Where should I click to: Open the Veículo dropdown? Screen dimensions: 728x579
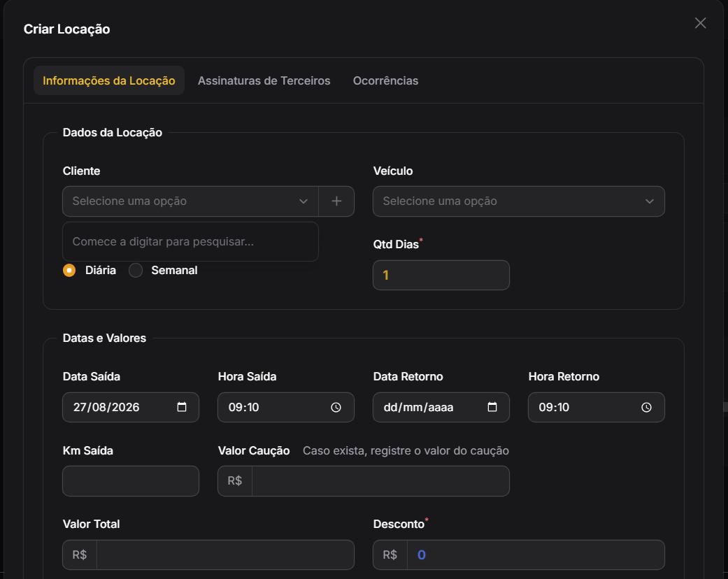519,201
